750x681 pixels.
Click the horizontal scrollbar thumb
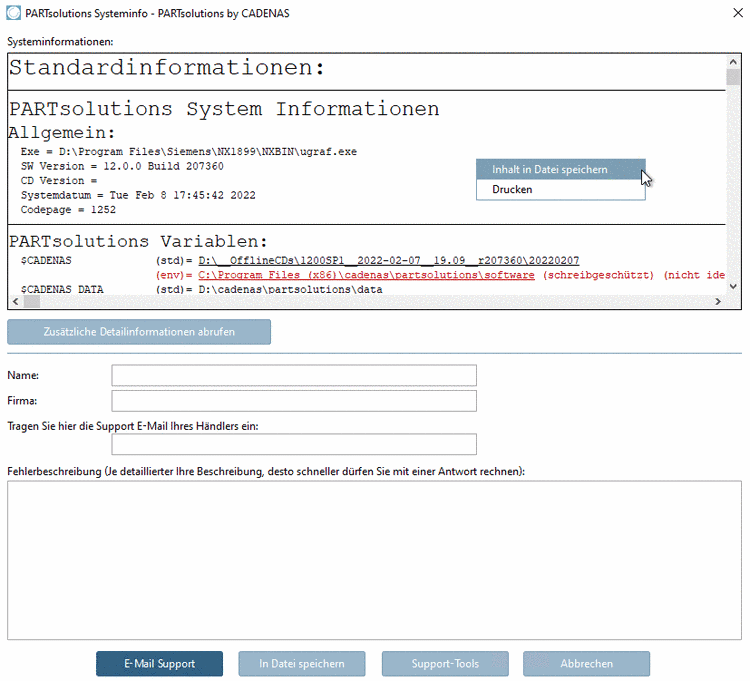[x=32, y=301]
